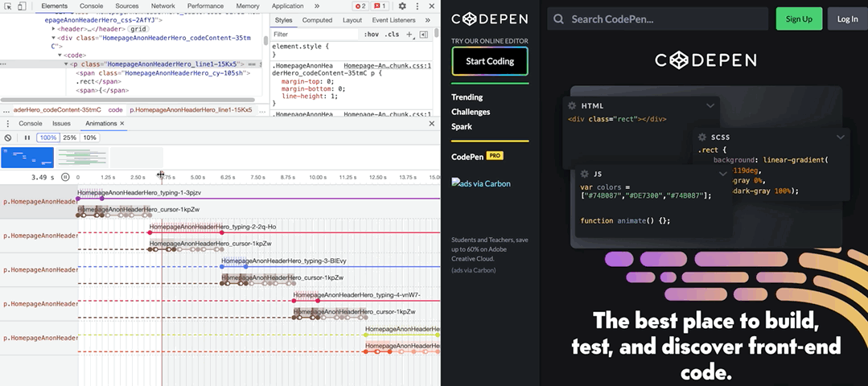Clear all animations icon
The width and height of the screenshot is (868, 386).
[x=8, y=138]
